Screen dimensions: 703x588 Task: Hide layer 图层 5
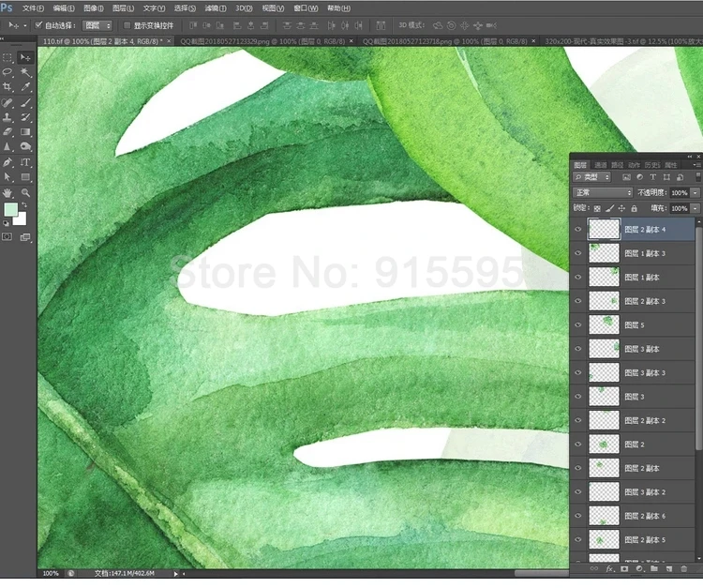coord(578,324)
